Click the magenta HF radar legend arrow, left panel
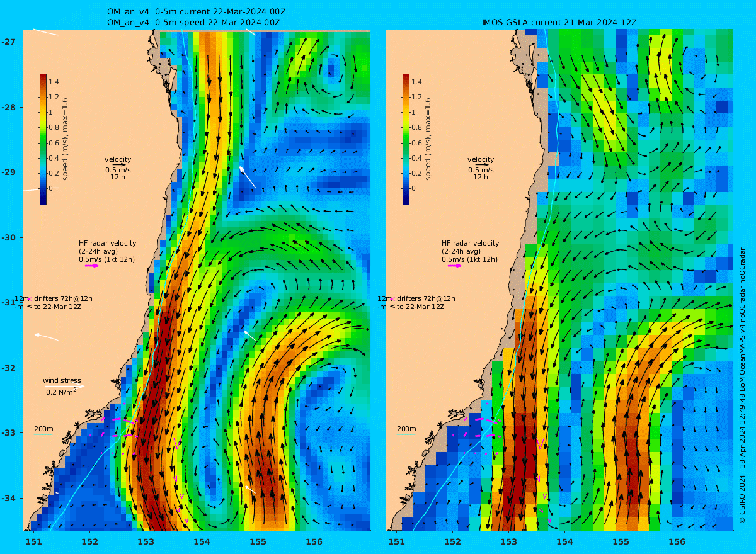Image resolution: width=756 pixels, height=554 pixels. (x=92, y=266)
